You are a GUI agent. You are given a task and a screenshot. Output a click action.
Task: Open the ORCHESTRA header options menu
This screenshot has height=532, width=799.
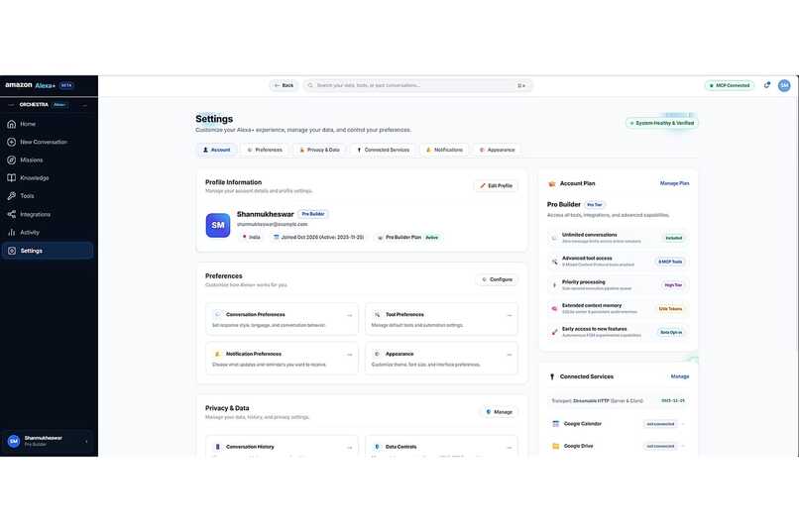point(84,105)
